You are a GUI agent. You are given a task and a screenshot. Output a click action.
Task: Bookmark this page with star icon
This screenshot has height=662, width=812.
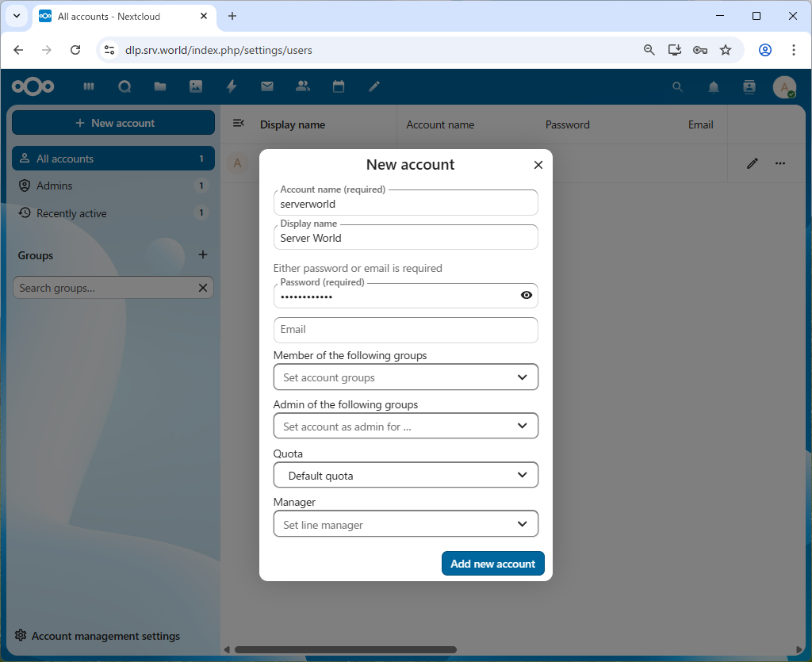coord(726,50)
